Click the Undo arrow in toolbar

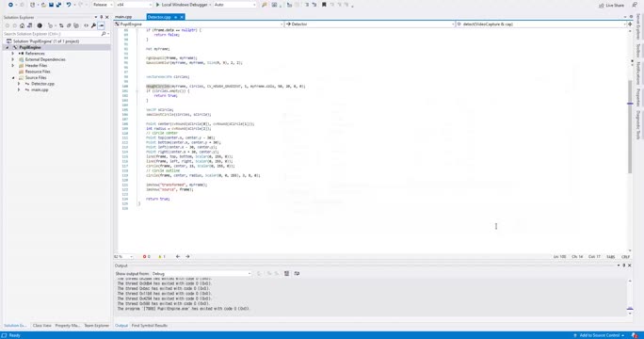[69, 5]
